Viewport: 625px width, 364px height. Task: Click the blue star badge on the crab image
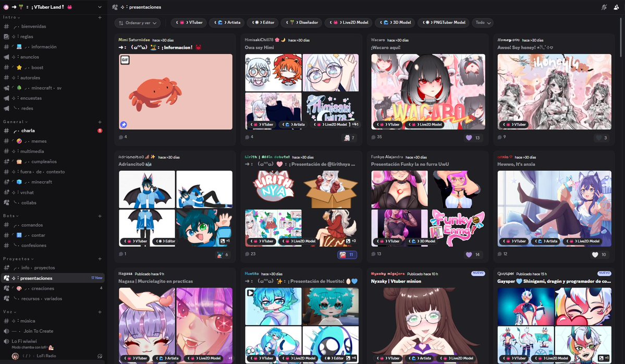pyautogui.click(x=122, y=124)
